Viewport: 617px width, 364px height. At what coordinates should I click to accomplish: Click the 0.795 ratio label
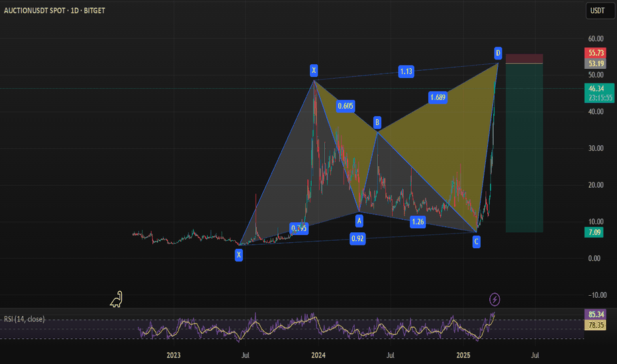(299, 228)
